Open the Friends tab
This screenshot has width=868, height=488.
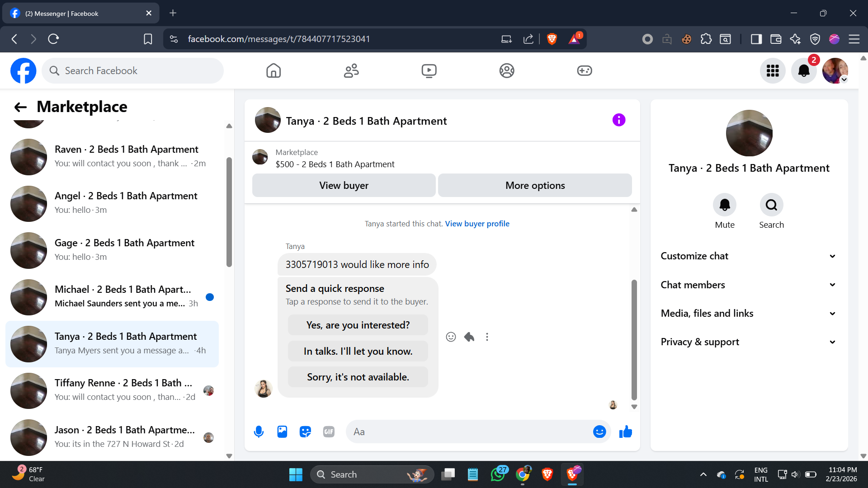pyautogui.click(x=351, y=70)
